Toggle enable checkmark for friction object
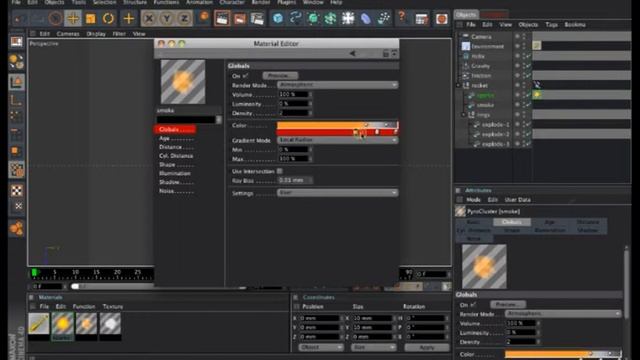Screen dimensions: 640x360 click(x=528, y=76)
